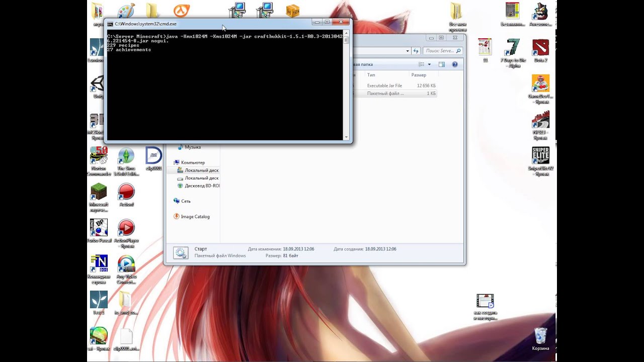Open the Half-Life lambda desktop icon
The image size is (644, 362).
point(181,10)
